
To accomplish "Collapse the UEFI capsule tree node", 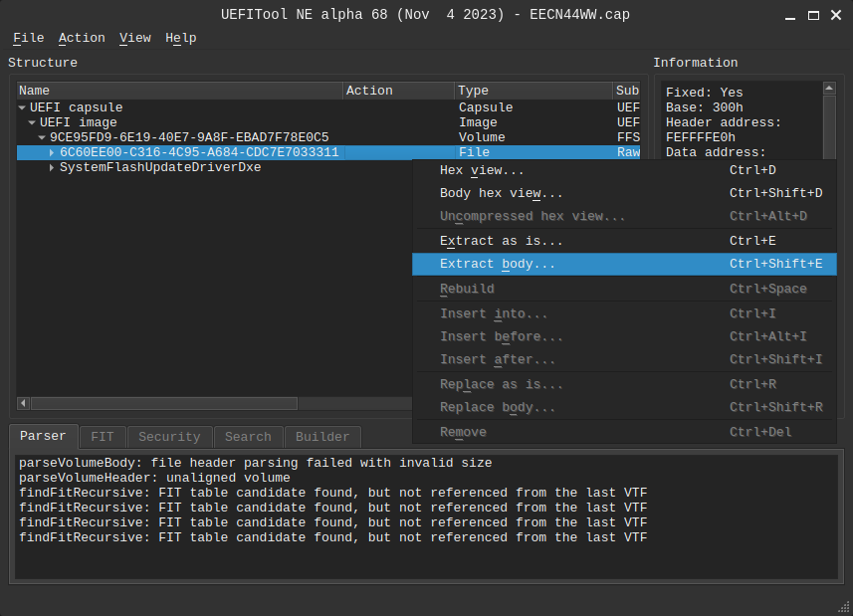I will tap(23, 107).
